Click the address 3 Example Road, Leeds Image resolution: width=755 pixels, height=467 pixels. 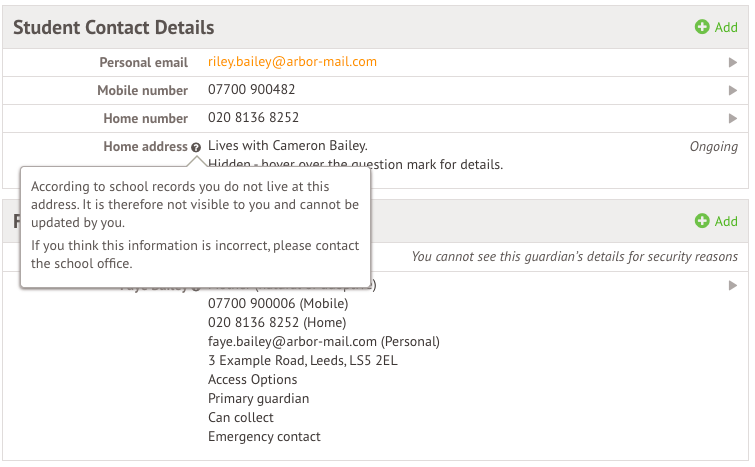pos(302,361)
